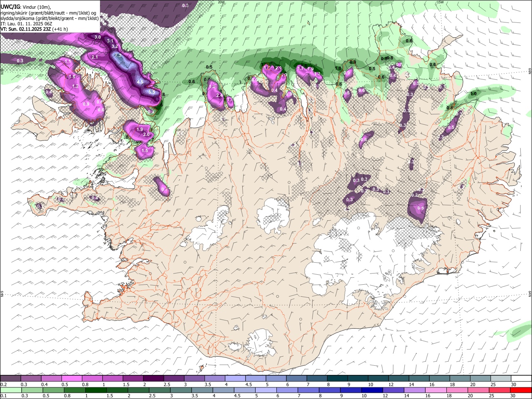Click the "UWC/IG: Vindur (10m)" title text
The height and width of the screenshot is (399, 532).
click(x=25, y=7)
